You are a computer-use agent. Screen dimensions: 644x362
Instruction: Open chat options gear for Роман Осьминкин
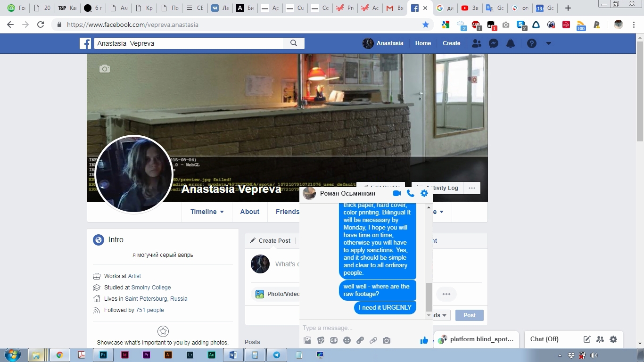click(x=424, y=193)
